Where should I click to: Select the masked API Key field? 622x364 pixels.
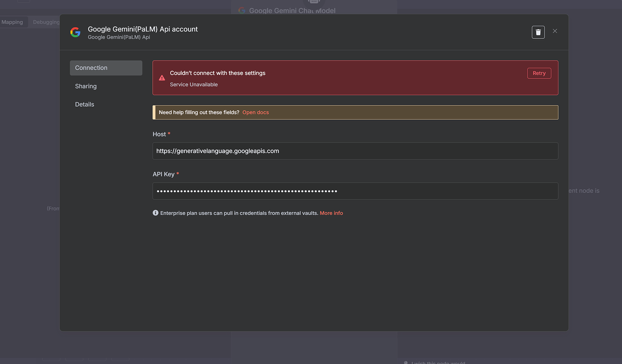[x=355, y=191]
